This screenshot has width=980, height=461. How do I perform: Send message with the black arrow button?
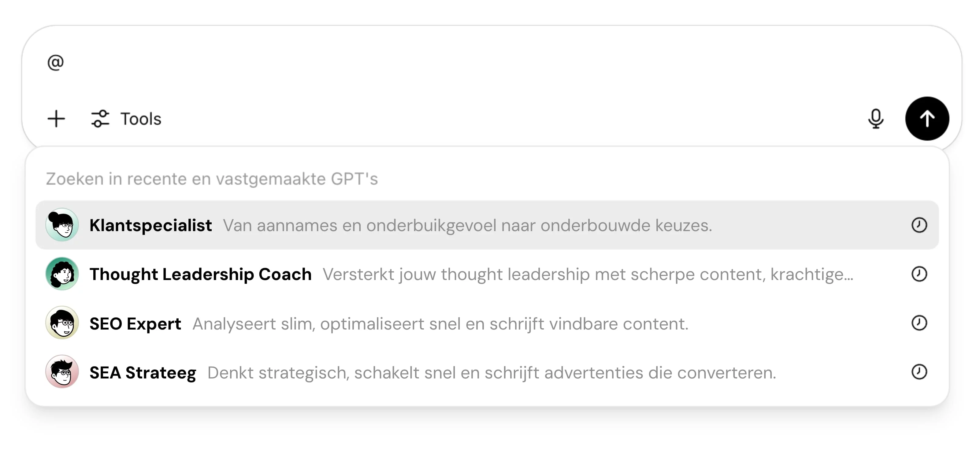tap(927, 119)
